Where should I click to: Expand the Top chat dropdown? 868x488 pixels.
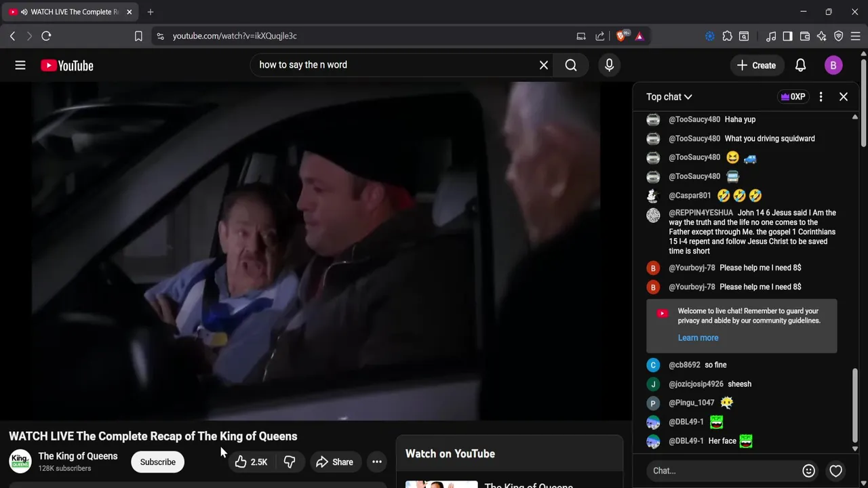point(669,97)
